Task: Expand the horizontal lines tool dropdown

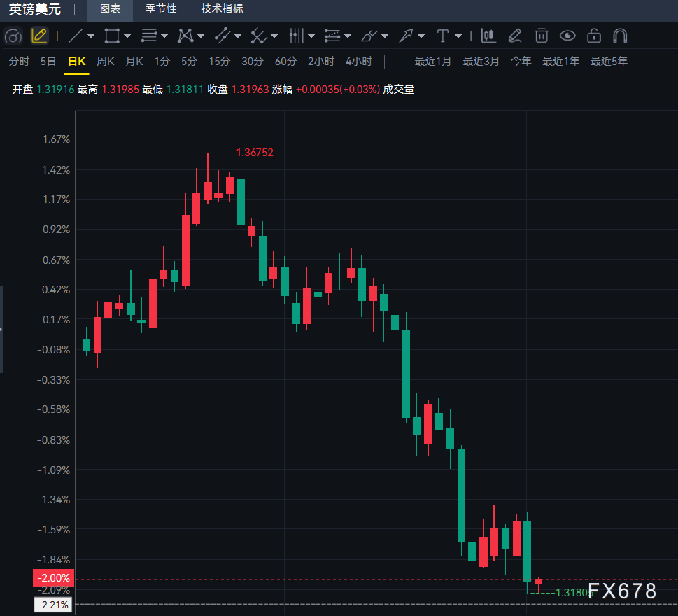Action: [164, 36]
